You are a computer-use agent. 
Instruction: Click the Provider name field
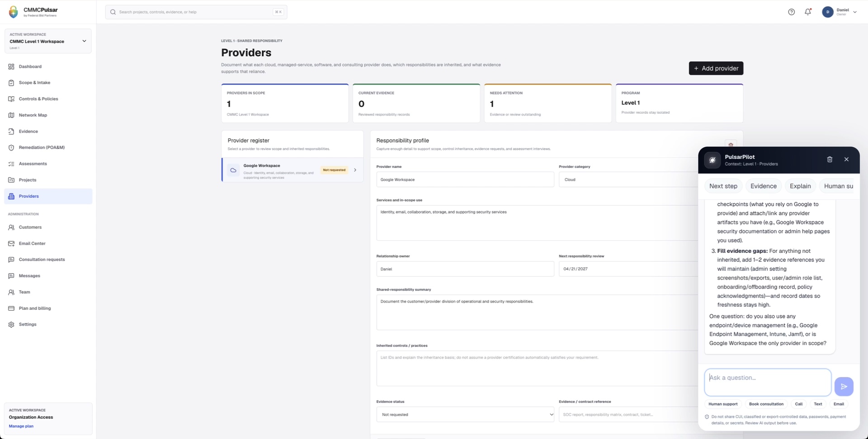465,180
